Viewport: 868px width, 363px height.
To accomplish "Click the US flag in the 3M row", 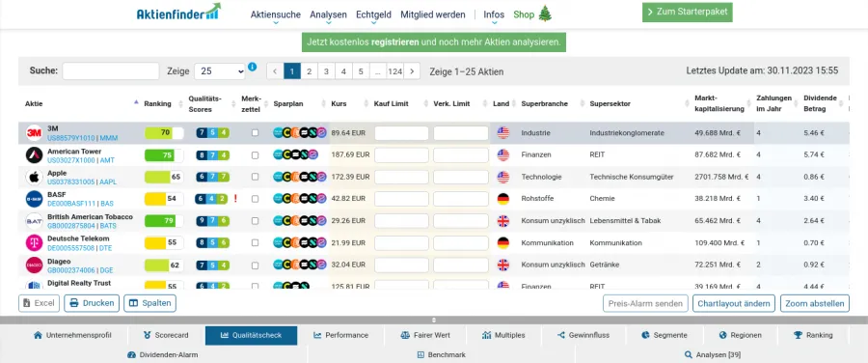I will click(503, 133).
